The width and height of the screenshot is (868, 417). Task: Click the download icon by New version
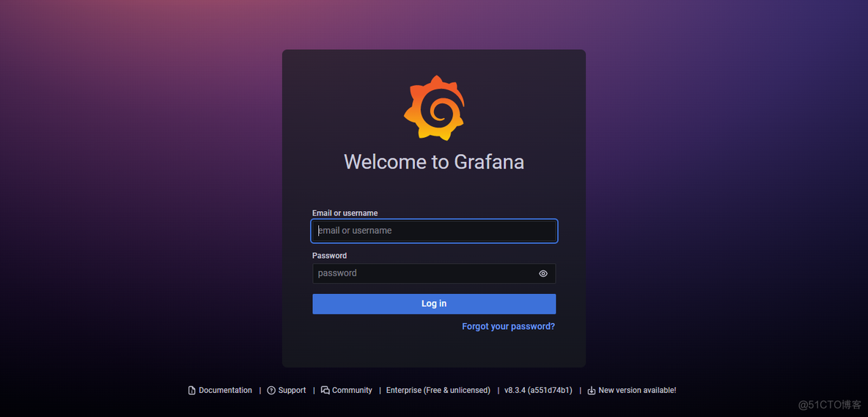point(591,391)
